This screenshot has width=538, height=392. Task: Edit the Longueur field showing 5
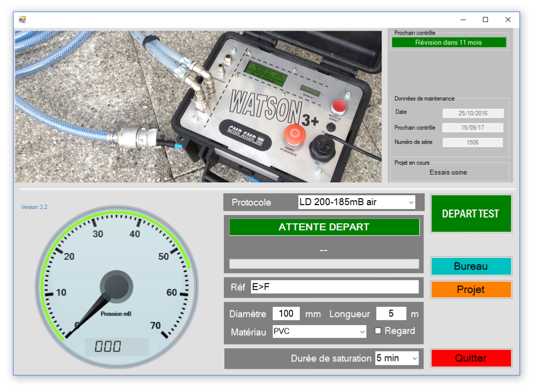click(x=391, y=314)
